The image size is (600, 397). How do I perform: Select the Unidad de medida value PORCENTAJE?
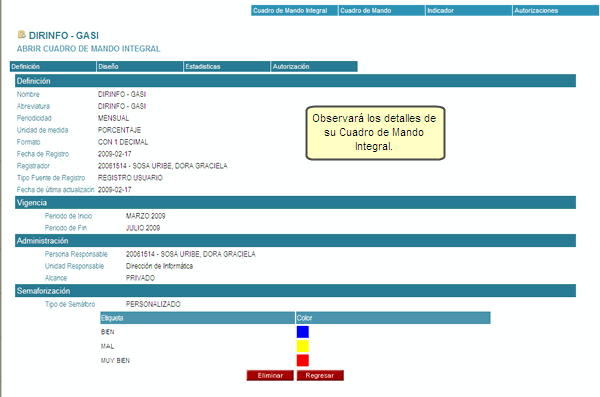coord(119,130)
